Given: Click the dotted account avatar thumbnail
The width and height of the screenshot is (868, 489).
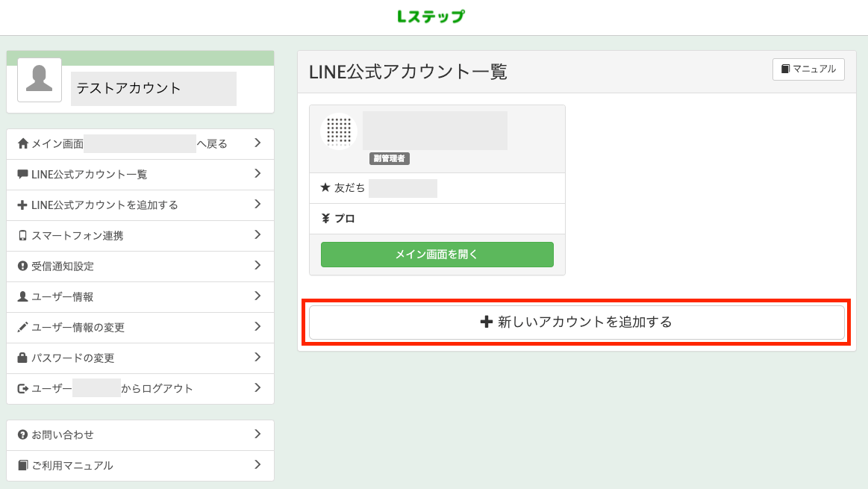Looking at the screenshot, I should pos(339,131).
